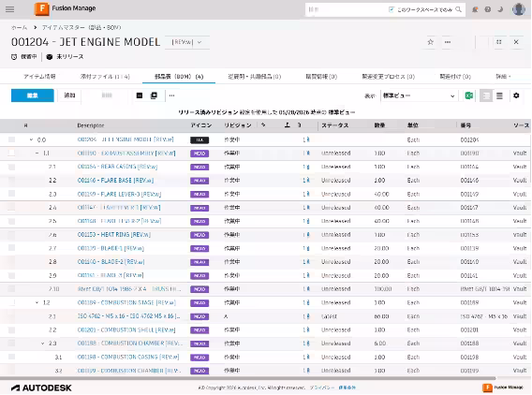Export the BOM to Excel
Screen dimensions: 532x395
tap(469, 96)
